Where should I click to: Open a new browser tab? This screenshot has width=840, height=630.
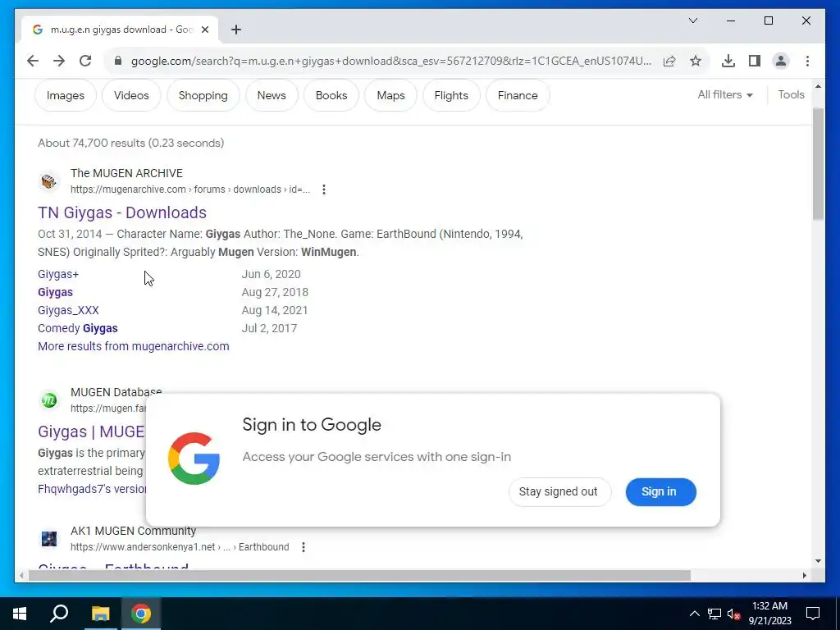coord(236,30)
